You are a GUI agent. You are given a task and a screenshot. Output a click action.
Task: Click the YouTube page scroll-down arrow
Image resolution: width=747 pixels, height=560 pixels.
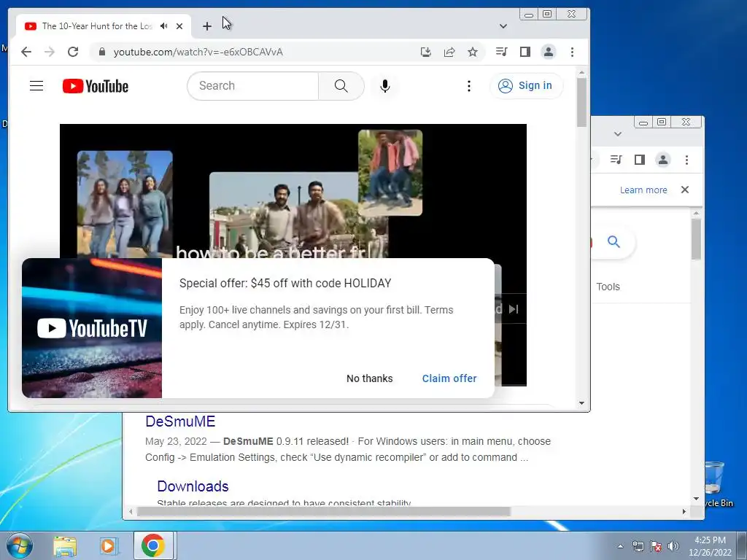[x=581, y=402]
